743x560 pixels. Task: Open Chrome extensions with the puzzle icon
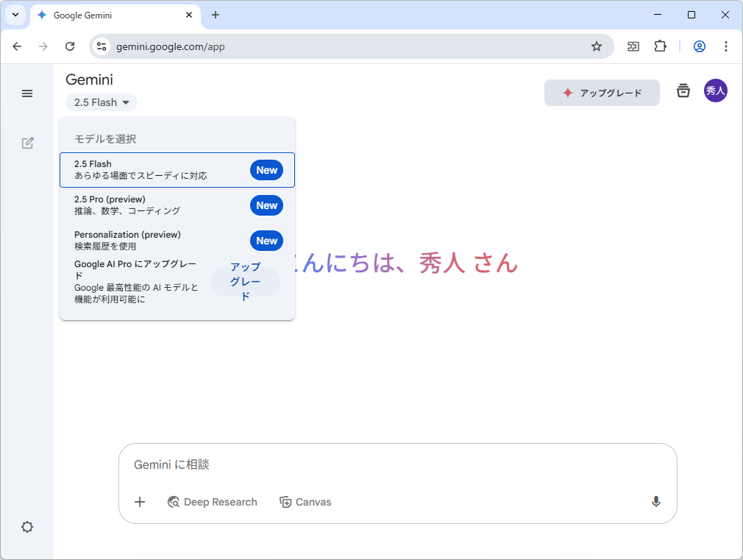(x=660, y=46)
